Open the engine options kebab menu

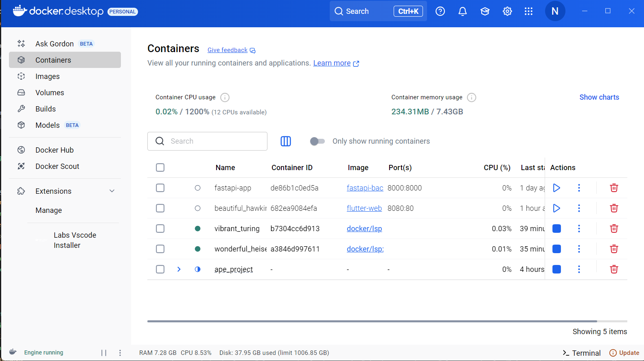coord(120,353)
